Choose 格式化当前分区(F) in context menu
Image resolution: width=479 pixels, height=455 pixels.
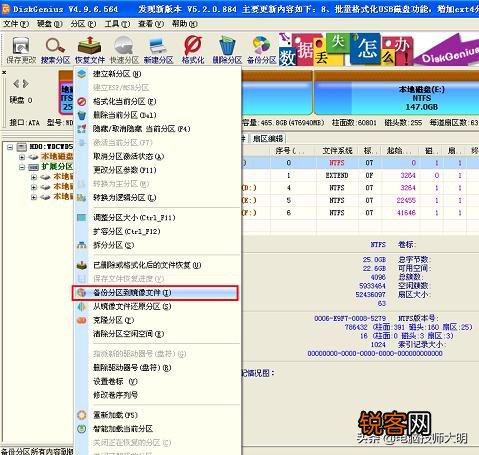pyautogui.click(x=157, y=101)
